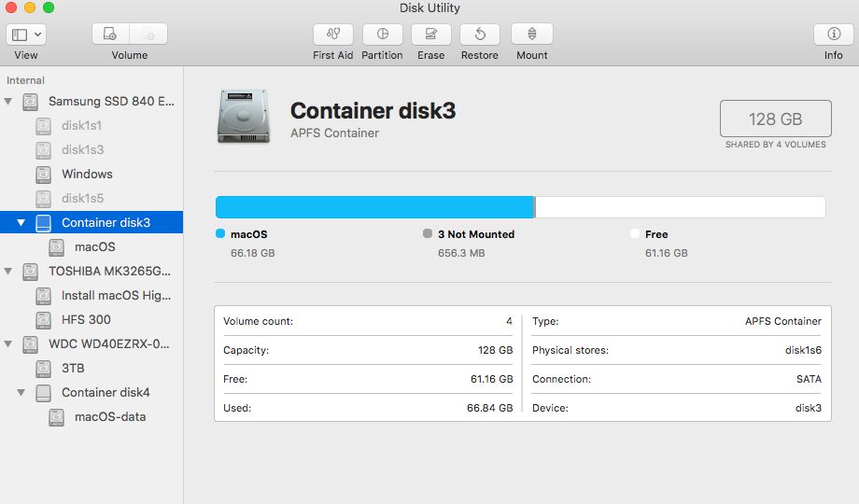Click the remove Volume toolbar icon

tap(148, 34)
